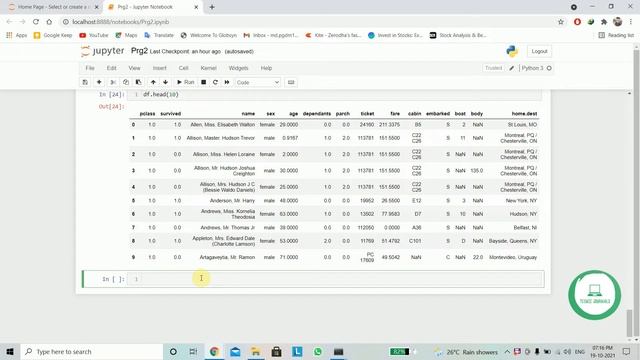Viewport: 640px width, 360px height.
Task: Open the Edit menu
Action: [x=111, y=68]
